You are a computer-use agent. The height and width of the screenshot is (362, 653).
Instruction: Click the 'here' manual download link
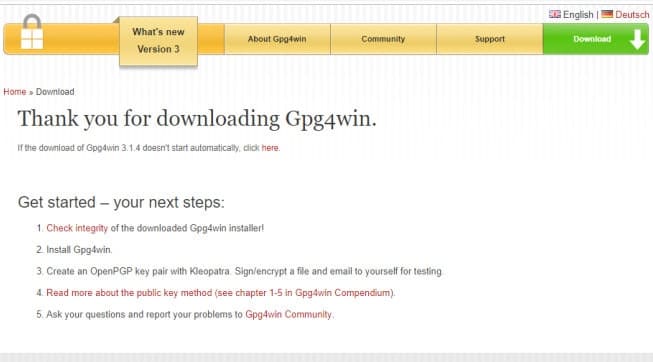point(270,148)
